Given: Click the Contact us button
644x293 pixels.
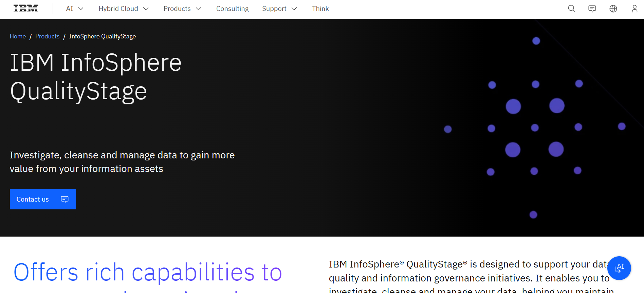Looking at the screenshot, I should (43, 199).
